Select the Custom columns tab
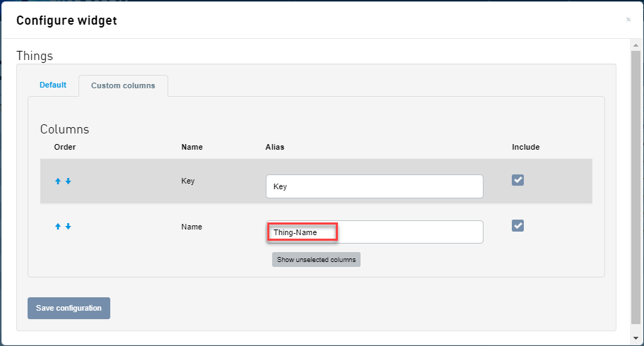Image resolution: width=644 pixels, height=346 pixels. click(x=123, y=86)
